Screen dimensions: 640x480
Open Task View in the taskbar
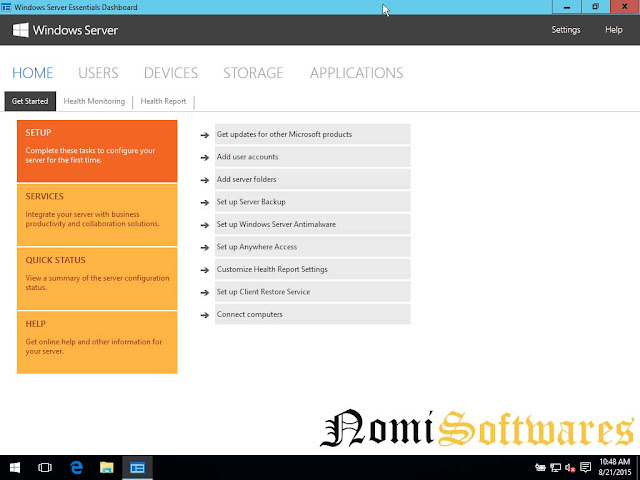[x=45, y=467]
